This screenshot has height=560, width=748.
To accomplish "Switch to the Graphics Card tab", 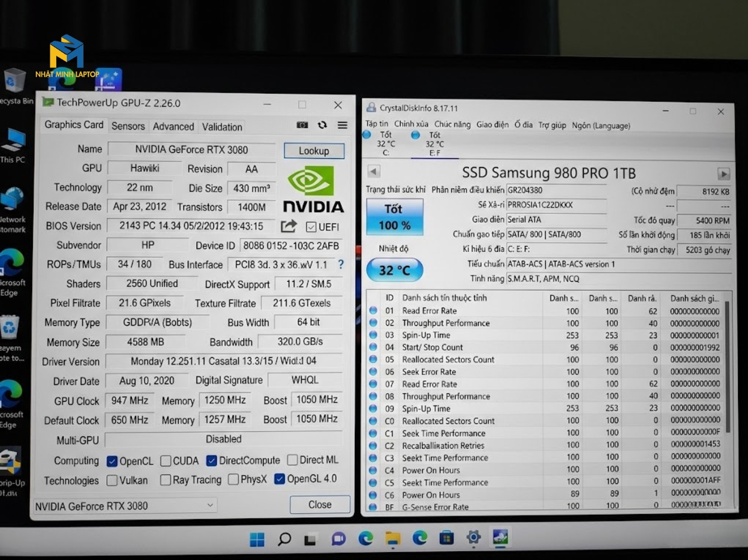I will [x=74, y=125].
